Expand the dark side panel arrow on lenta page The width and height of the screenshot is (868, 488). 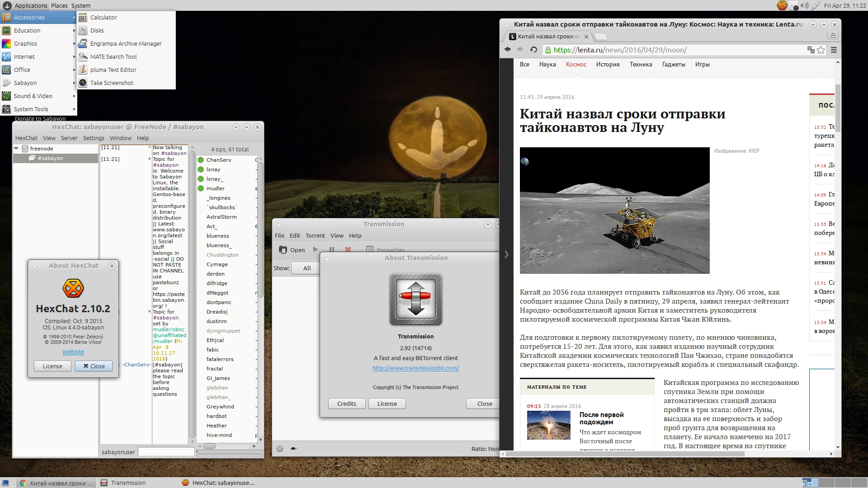pyautogui.click(x=506, y=254)
